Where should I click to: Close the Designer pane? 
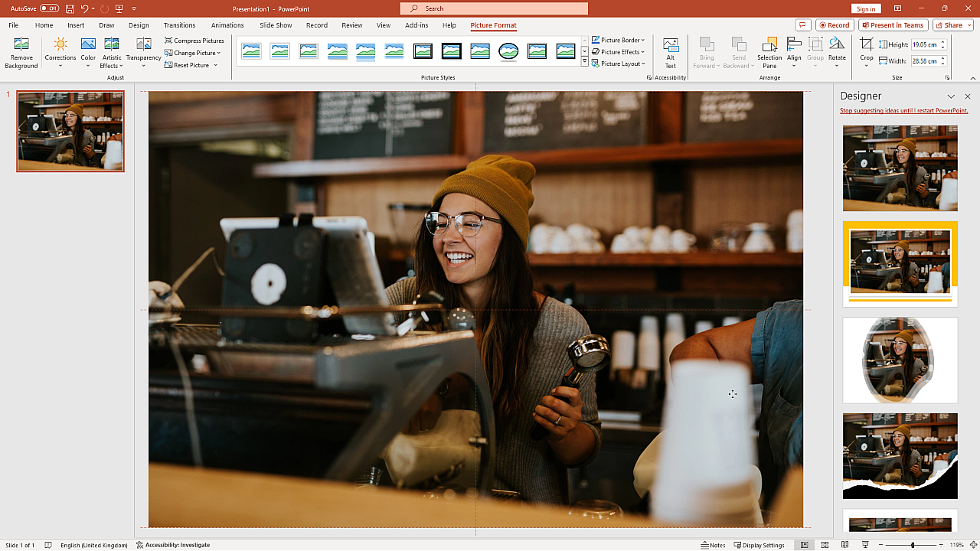pyautogui.click(x=968, y=96)
